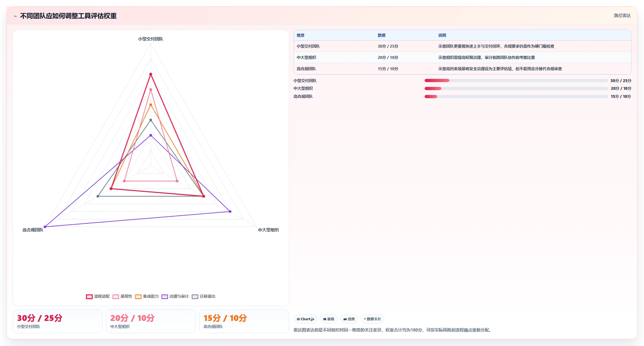
Task: Click the 维度 column header
Action: coord(300,35)
